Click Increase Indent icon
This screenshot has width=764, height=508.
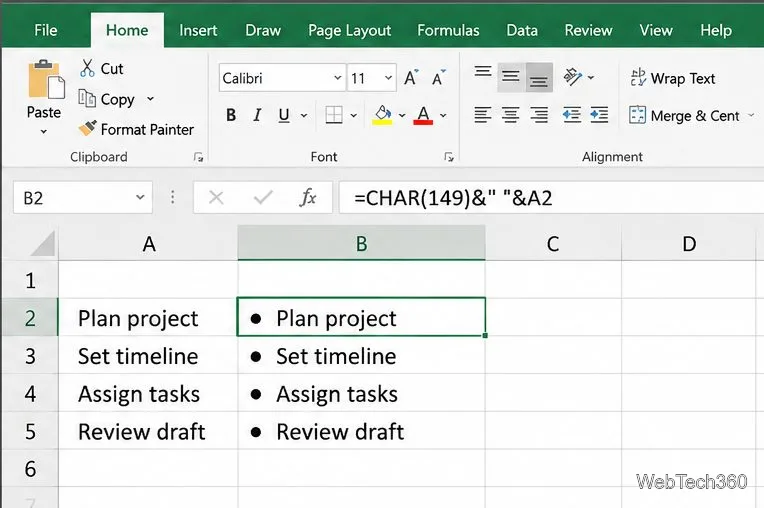click(599, 115)
